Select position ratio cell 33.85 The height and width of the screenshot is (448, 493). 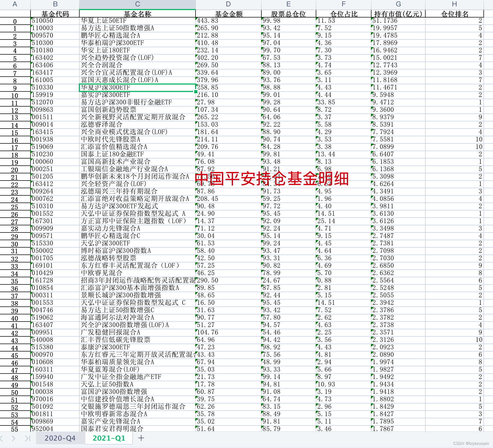click(x=343, y=102)
